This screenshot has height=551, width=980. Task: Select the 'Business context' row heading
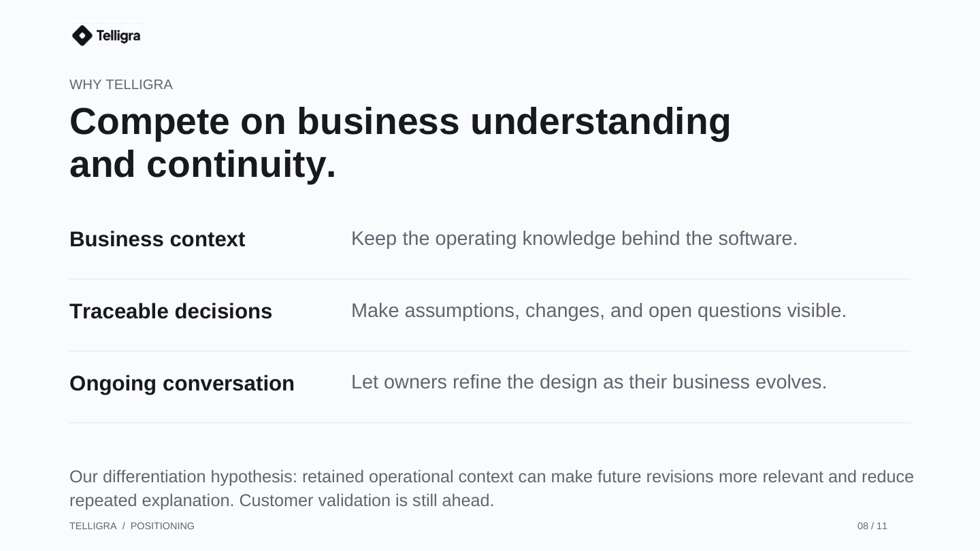point(157,239)
